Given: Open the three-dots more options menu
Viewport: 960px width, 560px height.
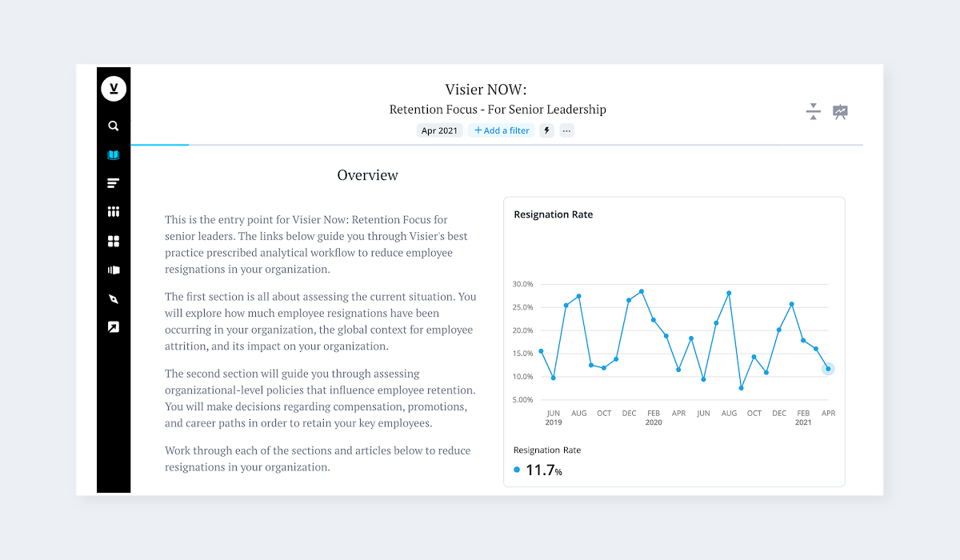Looking at the screenshot, I should tap(566, 130).
